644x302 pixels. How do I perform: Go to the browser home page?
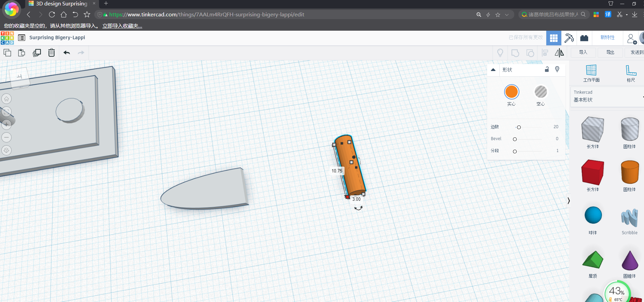(x=64, y=15)
